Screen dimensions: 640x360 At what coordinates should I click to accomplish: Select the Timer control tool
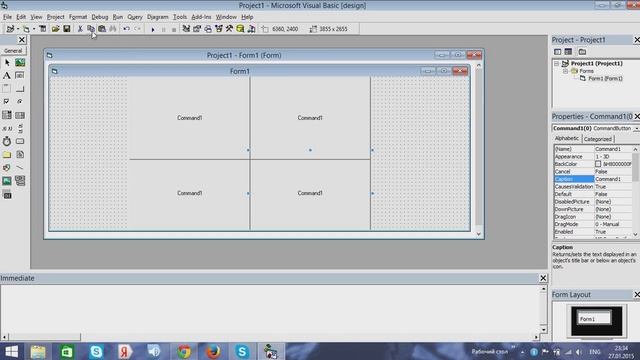coord(7,141)
